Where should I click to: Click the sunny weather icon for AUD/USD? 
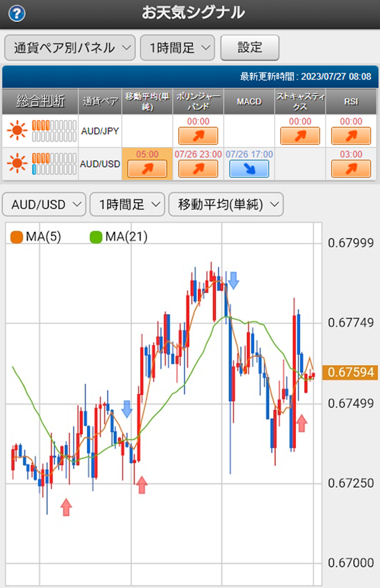coord(17,164)
